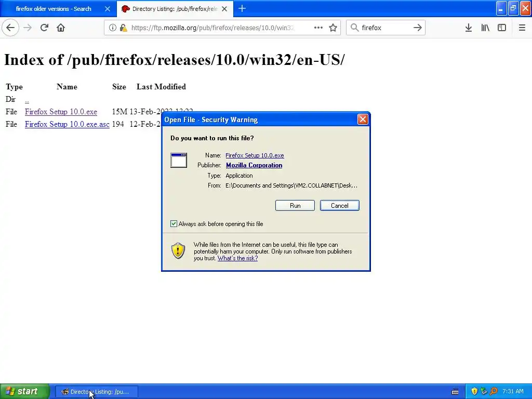Open the Windows Start menu
Screen dimensions: 532x399
25,392
